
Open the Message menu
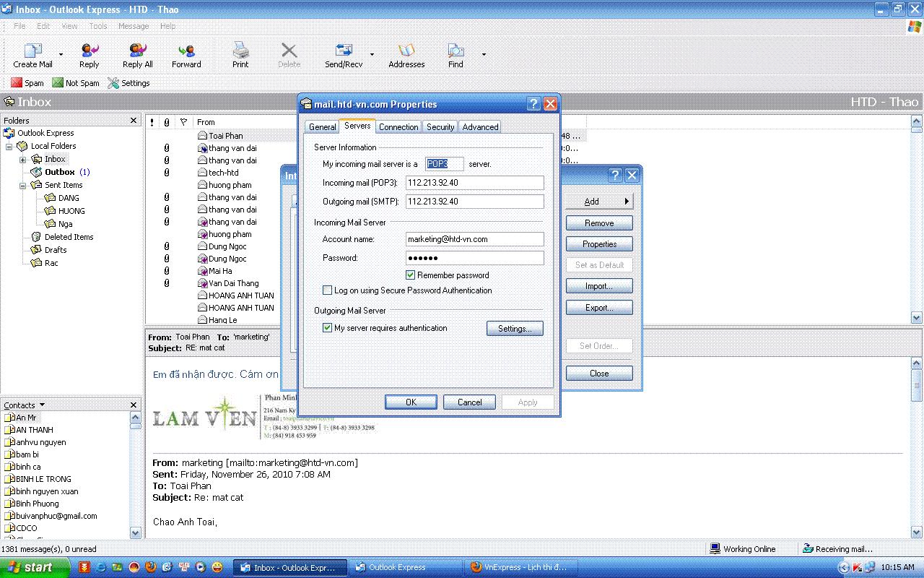(134, 26)
